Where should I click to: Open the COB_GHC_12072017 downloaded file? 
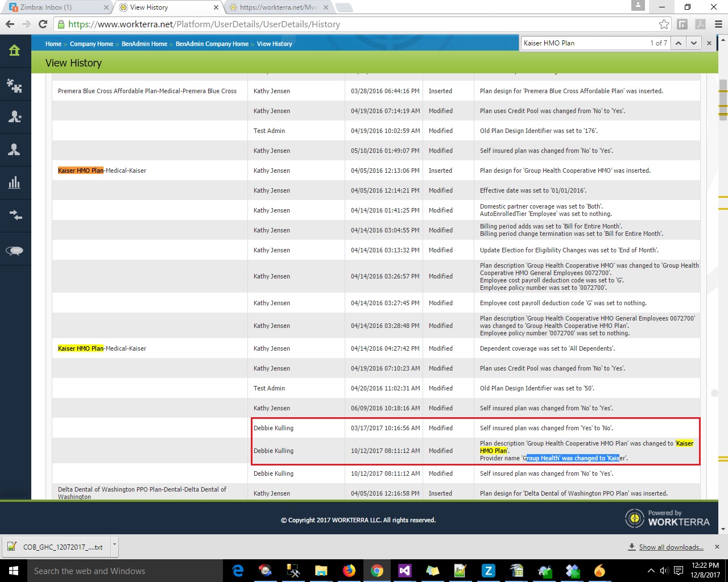pos(56,547)
